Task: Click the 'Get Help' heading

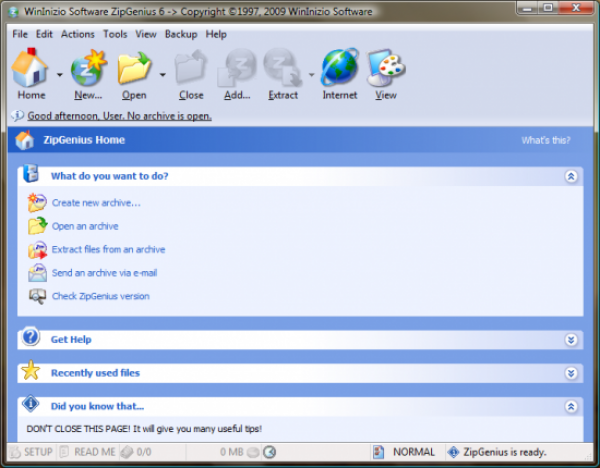Action: click(71, 339)
